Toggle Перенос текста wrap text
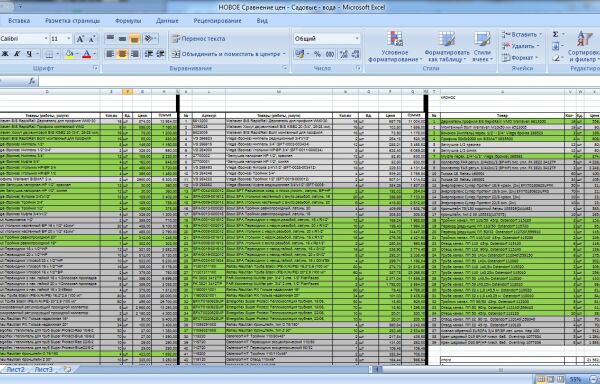Screen dimensions: 600x384 [x=198, y=39]
